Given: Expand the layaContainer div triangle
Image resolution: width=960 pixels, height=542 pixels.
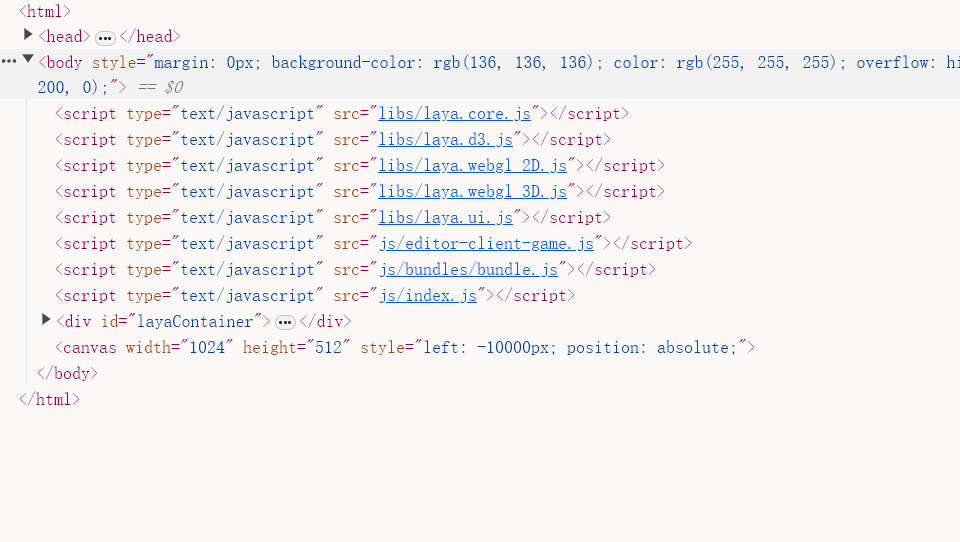Looking at the screenshot, I should tap(46, 320).
